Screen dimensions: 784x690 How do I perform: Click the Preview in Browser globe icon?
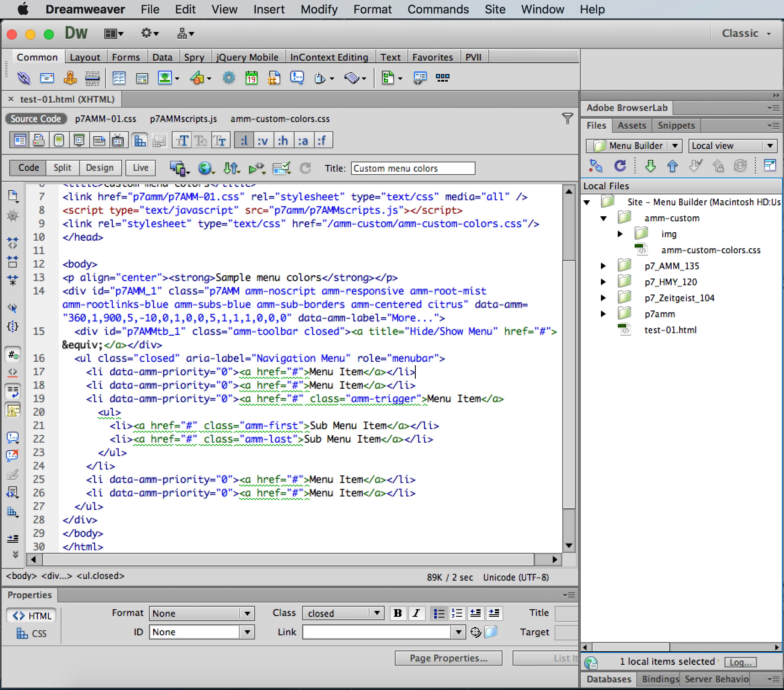205,168
